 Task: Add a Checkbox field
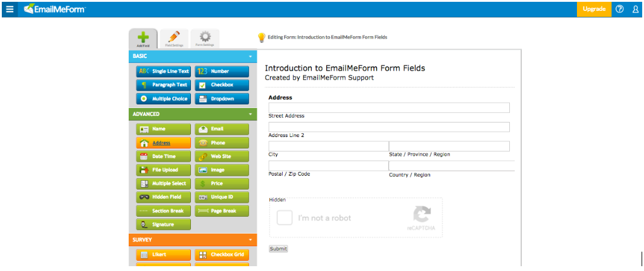point(222,85)
